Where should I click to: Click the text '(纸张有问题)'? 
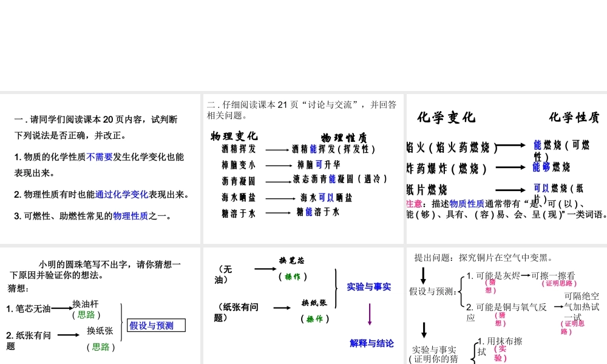point(236,312)
